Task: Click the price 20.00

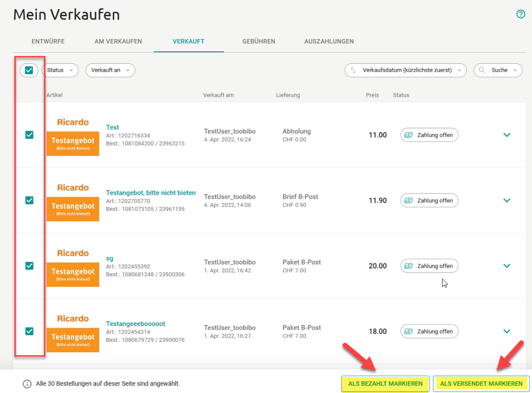Action: click(377, 266)
